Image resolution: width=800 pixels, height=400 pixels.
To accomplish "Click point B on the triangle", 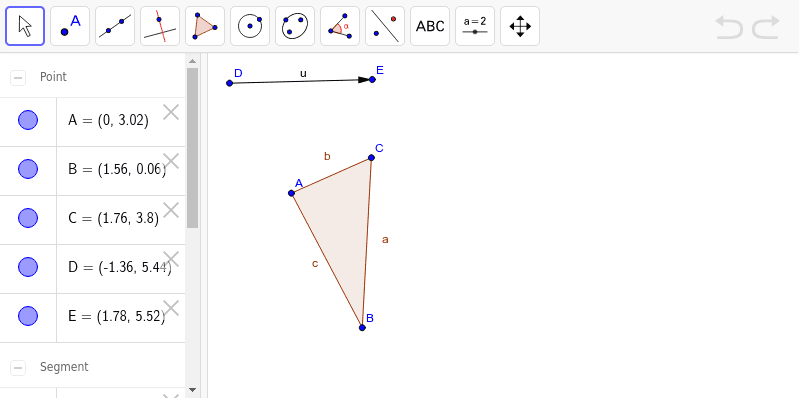I will pos(362,328).
